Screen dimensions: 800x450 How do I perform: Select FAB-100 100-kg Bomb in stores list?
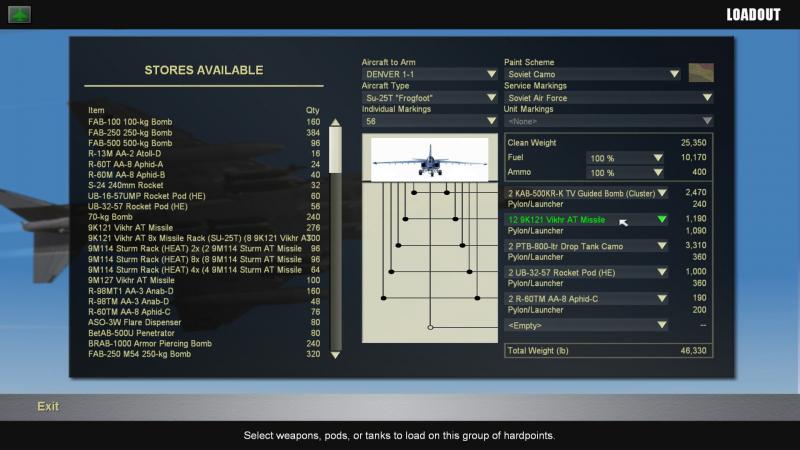(204, 122)
